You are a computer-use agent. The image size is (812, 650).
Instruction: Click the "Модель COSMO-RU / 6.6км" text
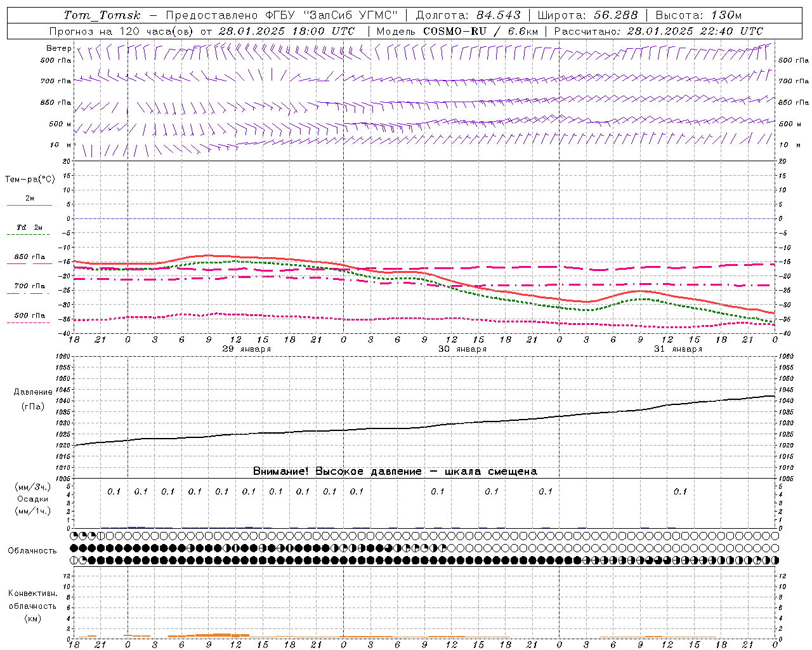457,31
